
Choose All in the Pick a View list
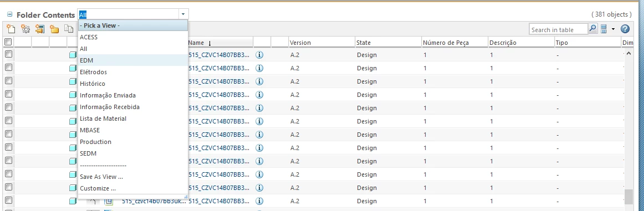pyautogui.click(x=133, y=48)
